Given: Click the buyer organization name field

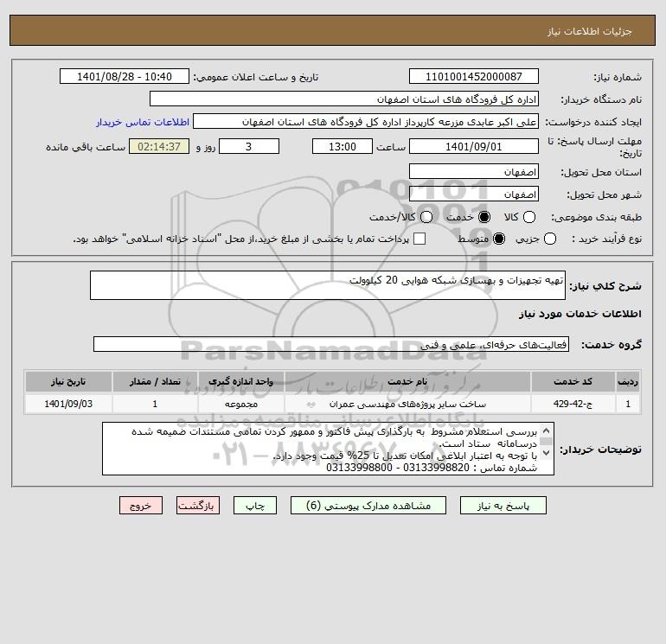Looking at the screenshot, I should pyautogui.click(x=344, y=99).
